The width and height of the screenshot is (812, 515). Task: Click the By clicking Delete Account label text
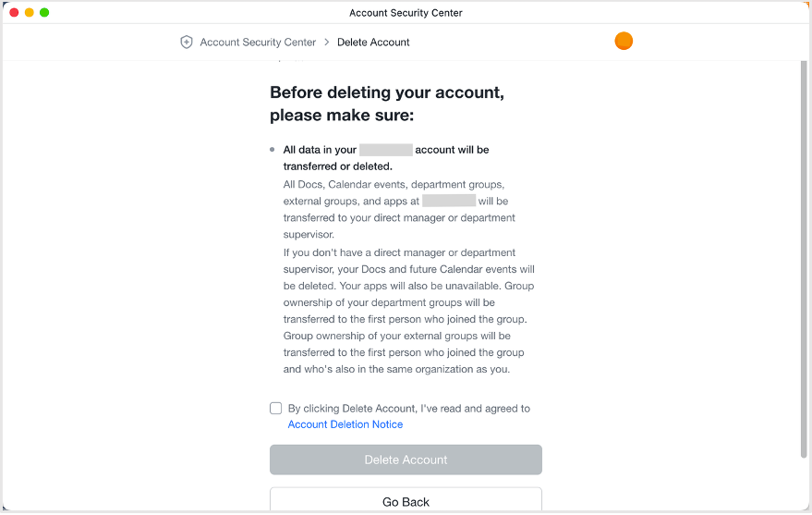pyautogui.click(x=408, y=409)
